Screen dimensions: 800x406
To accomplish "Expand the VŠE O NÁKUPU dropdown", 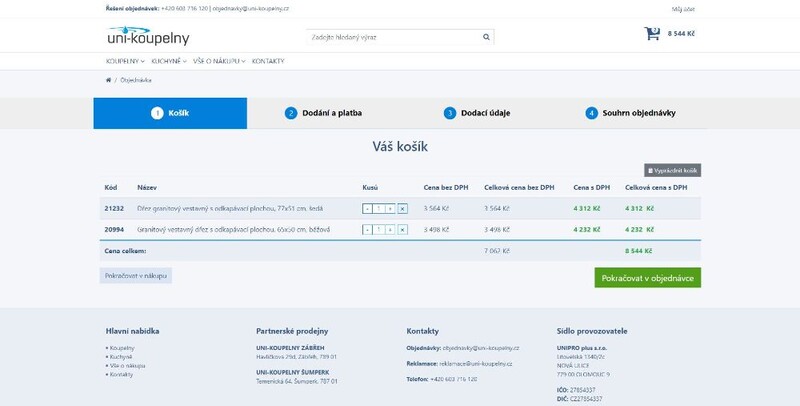I will click(219, 61).
